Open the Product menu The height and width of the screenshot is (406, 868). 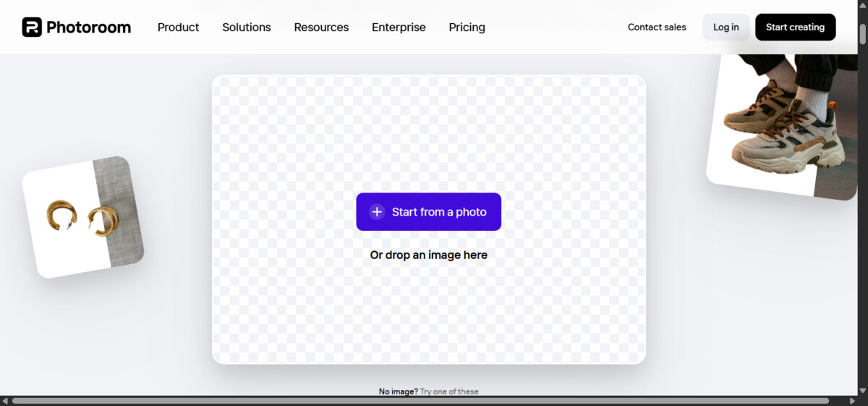178,28
